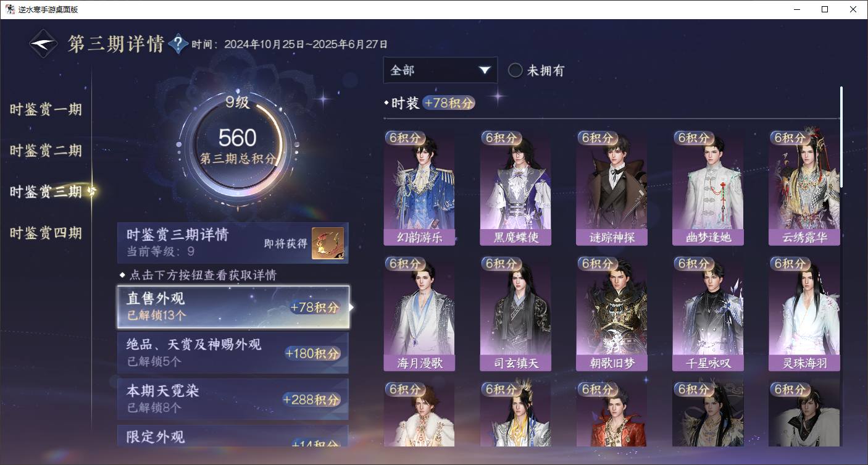Select the 幻韵游乐 outfit card
Screen dimensions: 868x465
[x=419, y=188]
